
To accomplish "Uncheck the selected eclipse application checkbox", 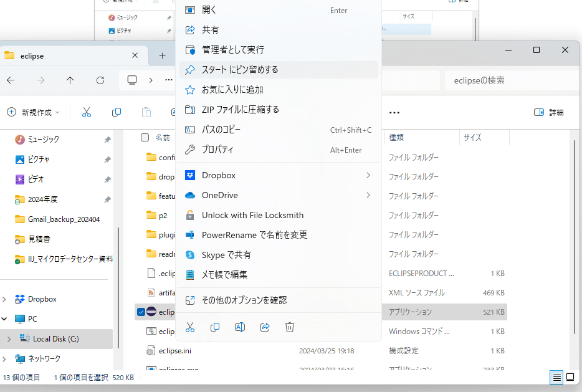I will click(x=141, y=312).
